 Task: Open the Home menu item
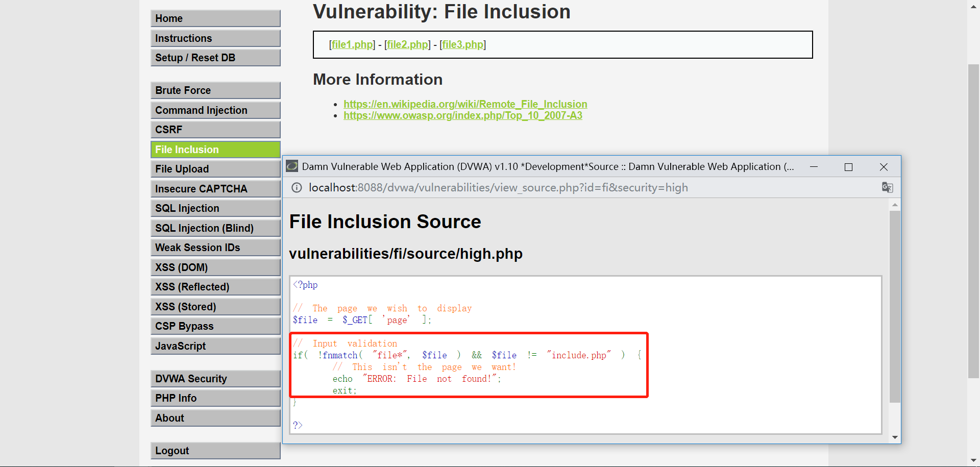point(215,18)
